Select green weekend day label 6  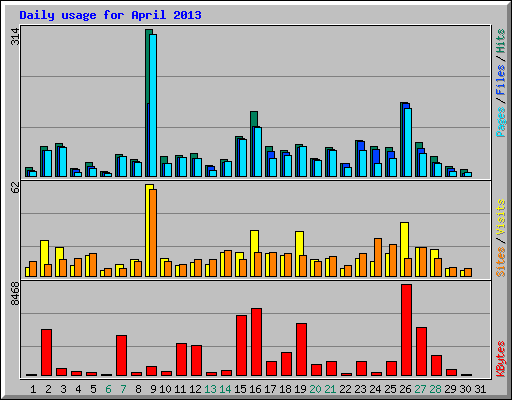(108, 389)
